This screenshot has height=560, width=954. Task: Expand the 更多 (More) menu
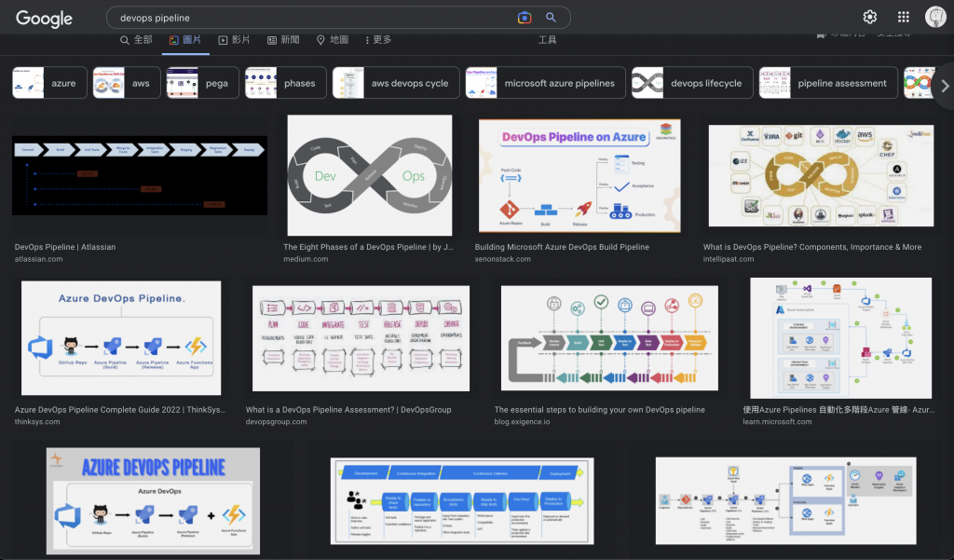click(378, 39)
